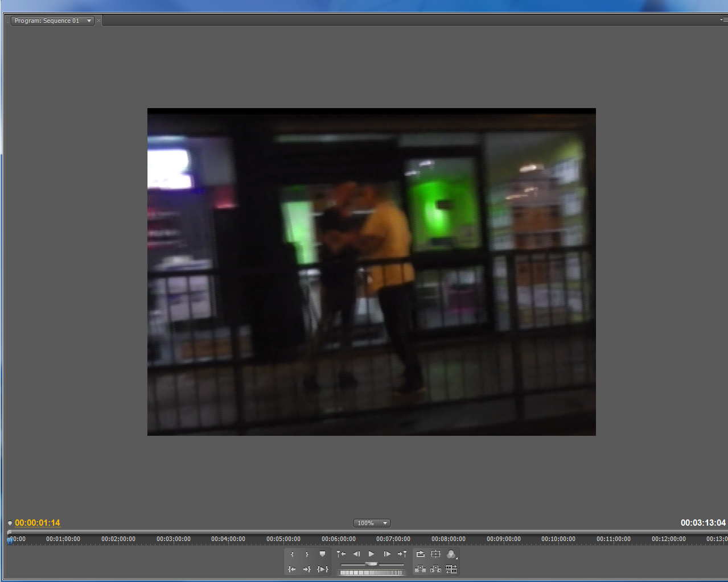Go to previous edit point
Image resolution: width=728 pixels, height=582 pixels.
(x=341, y=554)
